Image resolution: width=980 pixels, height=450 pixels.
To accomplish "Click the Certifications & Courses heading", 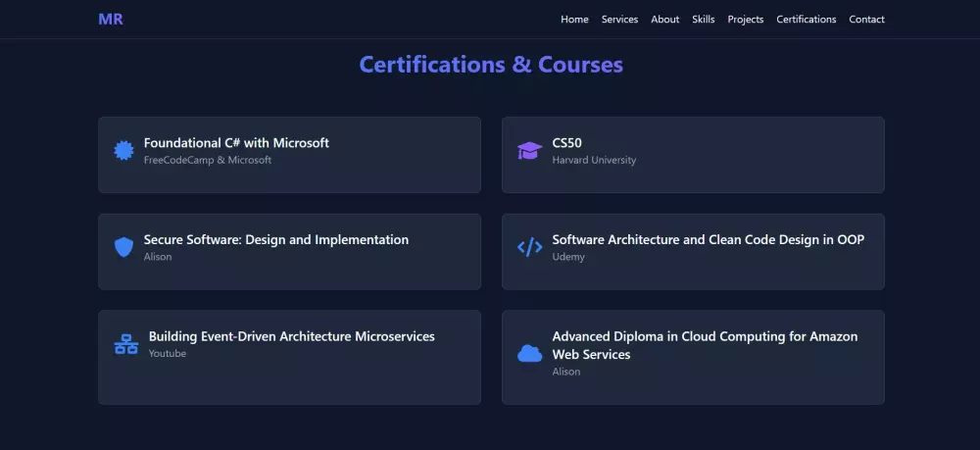I will [x=491, y=65].
